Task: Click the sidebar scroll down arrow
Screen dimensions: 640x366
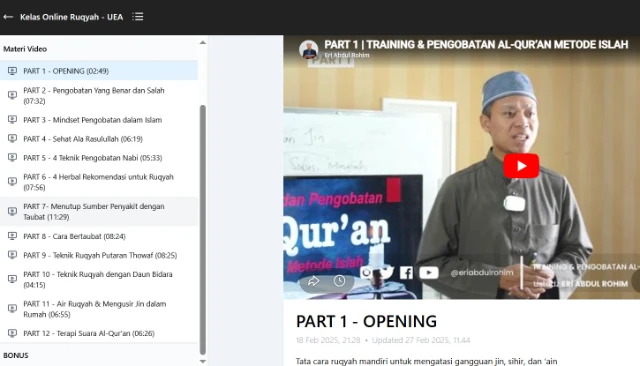Action: click(x=202, y=362)
